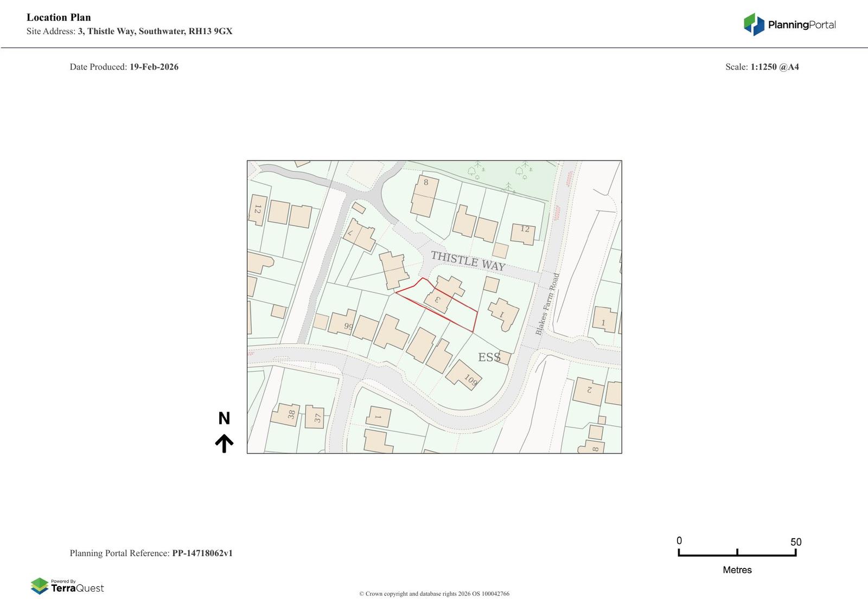868x614 pixels.
Task: Click the ESS label on the map
Action: [489, 357]
